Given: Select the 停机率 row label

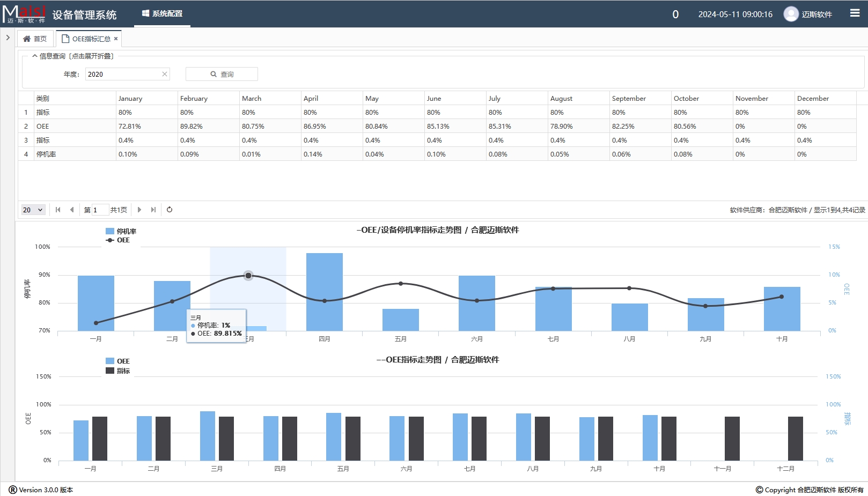Looking at the screenshot, I should pos(46,154).
